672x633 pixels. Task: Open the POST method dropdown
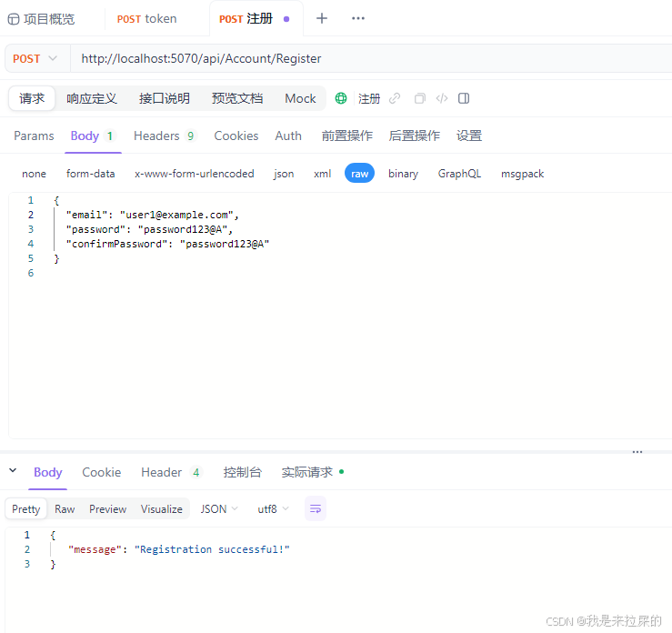35,59
